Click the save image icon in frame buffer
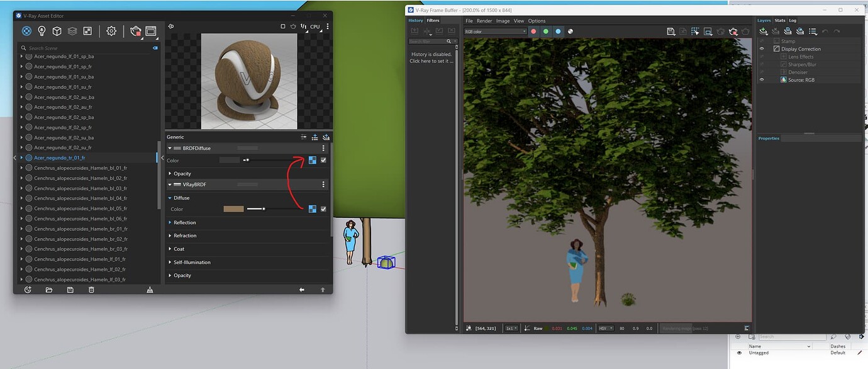Image resolution: width=868 pixels, height=369 pixels. pos(670,31)
